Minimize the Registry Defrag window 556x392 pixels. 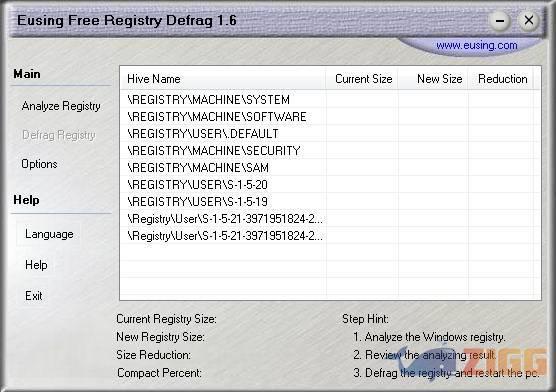500,21
